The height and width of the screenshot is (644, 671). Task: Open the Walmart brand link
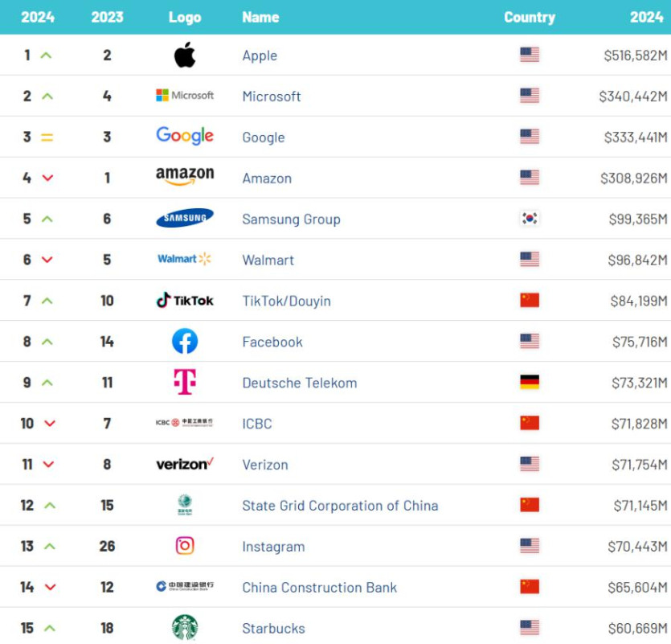[268, 260]
